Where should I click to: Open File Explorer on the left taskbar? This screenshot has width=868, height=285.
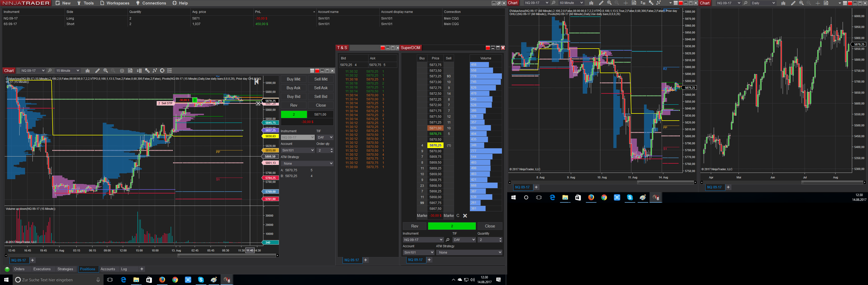click(x=136, y=280)
